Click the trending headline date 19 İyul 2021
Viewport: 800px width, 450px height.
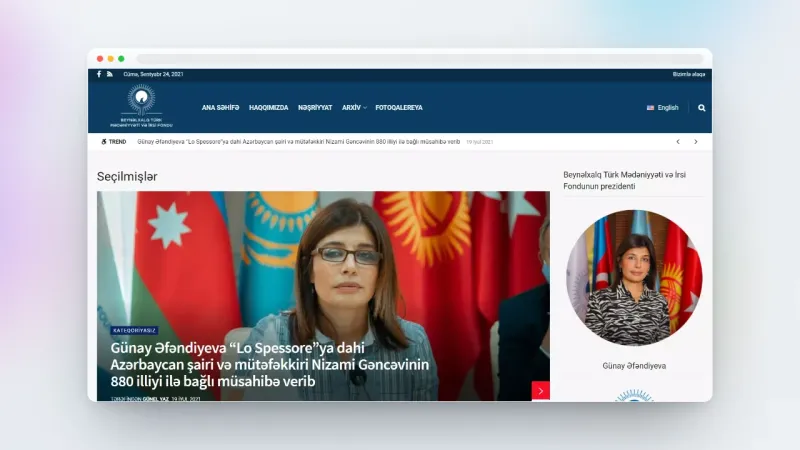[480, 142]
